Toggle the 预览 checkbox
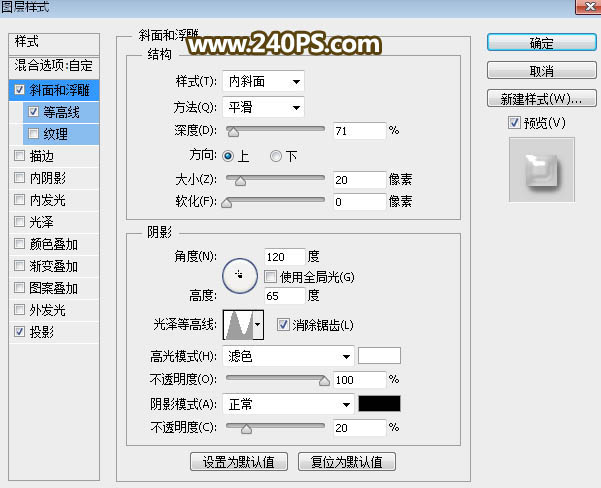The width and height of the screenshot is (601, 488). [x=514, y=123]
